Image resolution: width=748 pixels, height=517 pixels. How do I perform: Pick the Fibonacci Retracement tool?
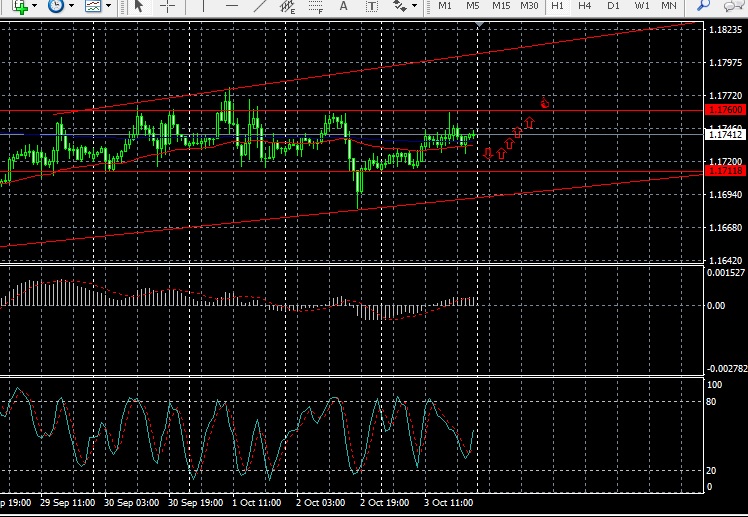coord(318,6)
